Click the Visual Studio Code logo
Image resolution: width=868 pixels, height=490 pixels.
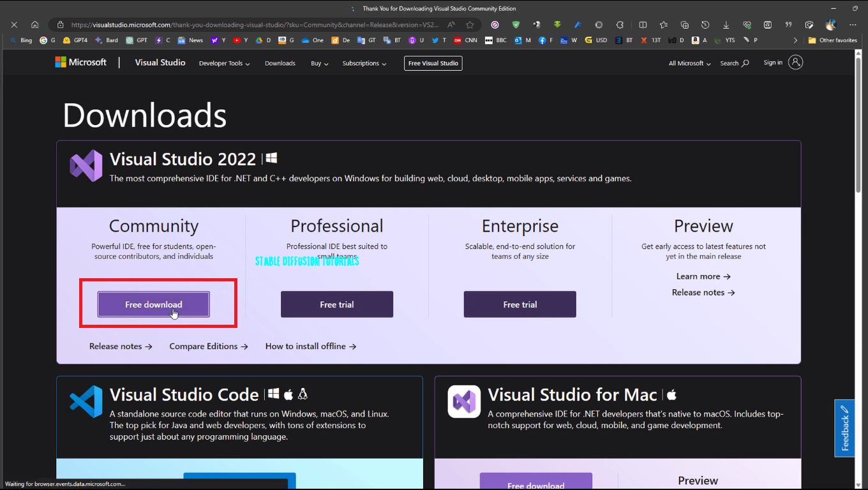click(86, 401)
